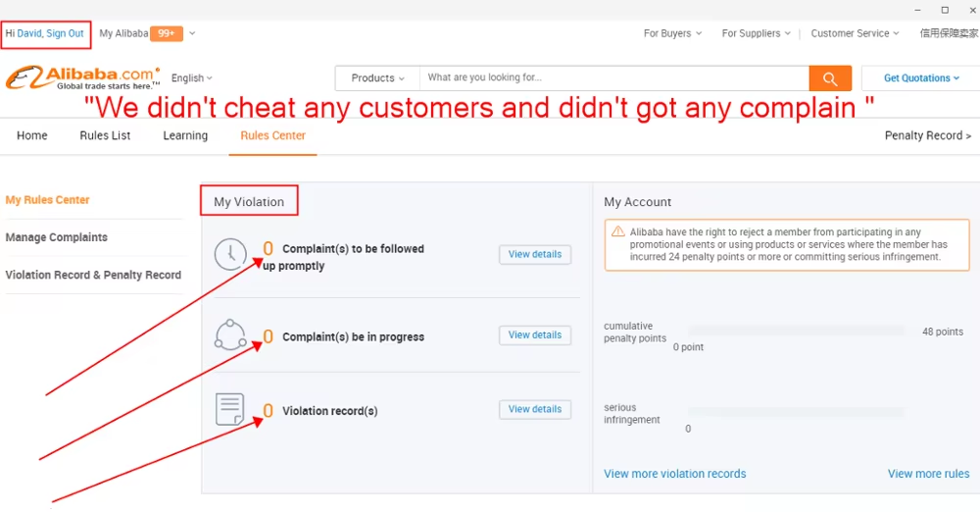Type in the 'What are you looking for' field
Viewport: 980px width, 512px height.
click(x=613, y=78)
